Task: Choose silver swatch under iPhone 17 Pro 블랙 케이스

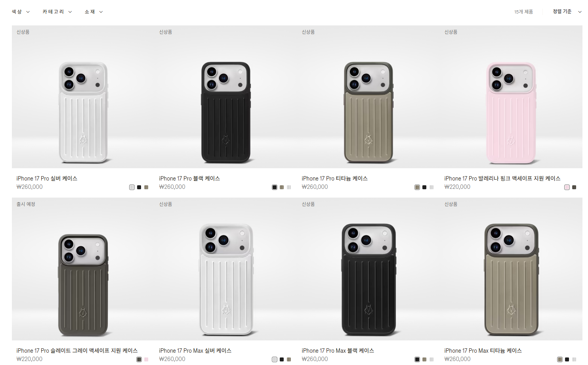Action: coord(289,187)
